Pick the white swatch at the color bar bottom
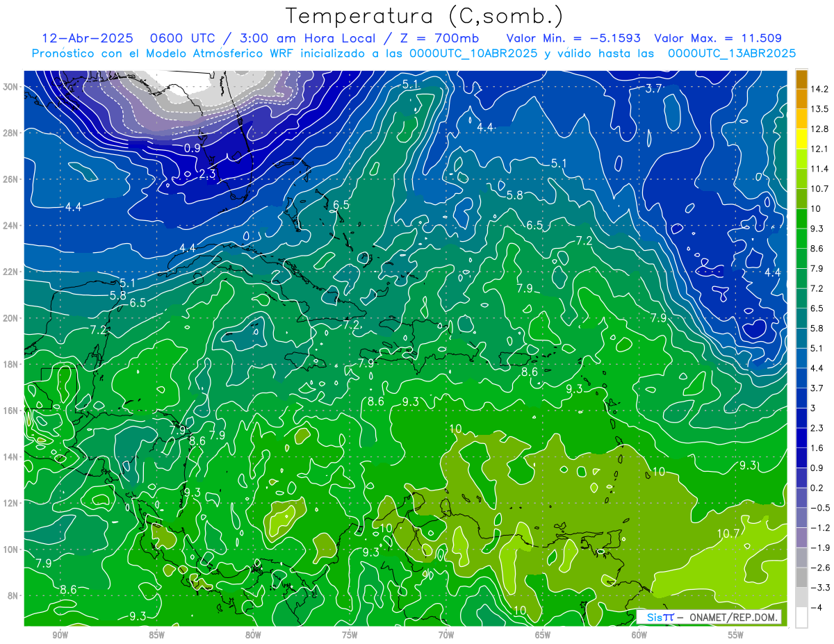This screenshot has height=644, width=834. [x=802, y=617]
